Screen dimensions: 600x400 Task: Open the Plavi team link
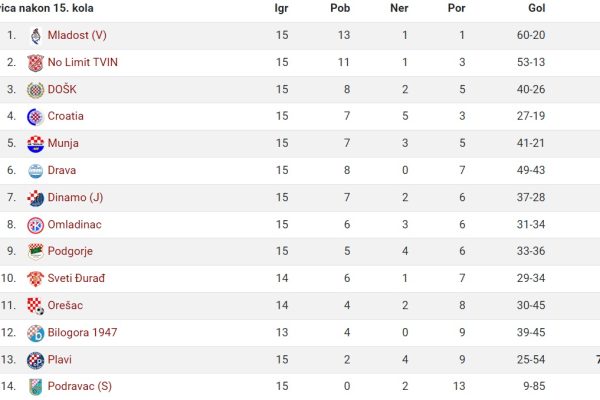(60, 359)
